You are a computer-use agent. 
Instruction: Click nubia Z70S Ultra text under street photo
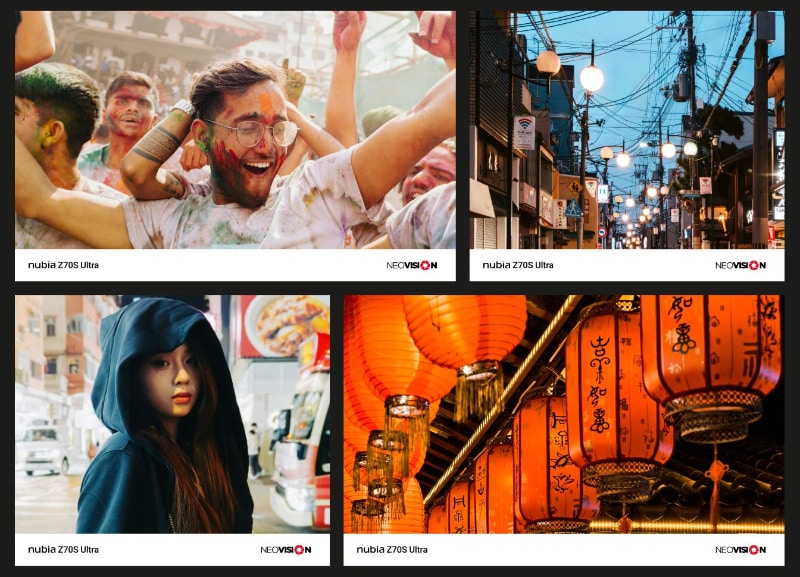click(518, 265)
